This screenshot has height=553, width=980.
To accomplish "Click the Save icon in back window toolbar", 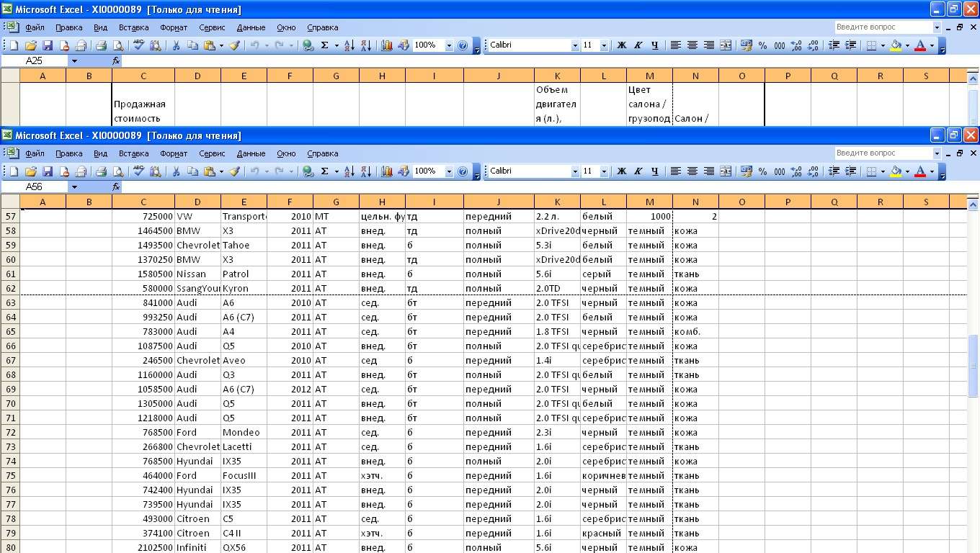I will 48,45.
